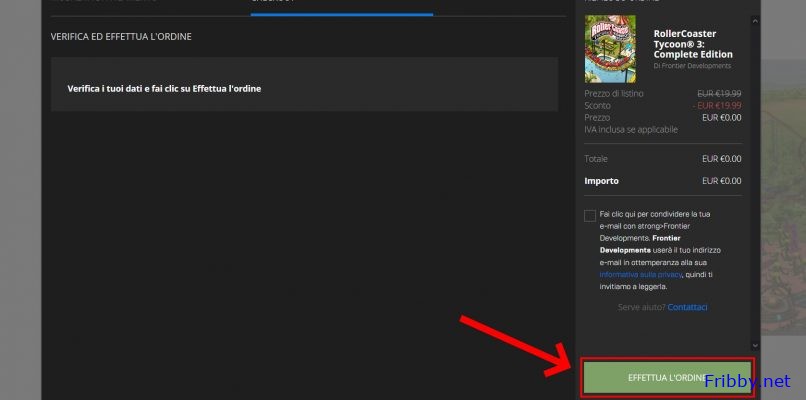This screenshot has height=400, width=806.
Task: Click the Verifica ed effettua l'ordine heading
Action: [x=121, y=37]
